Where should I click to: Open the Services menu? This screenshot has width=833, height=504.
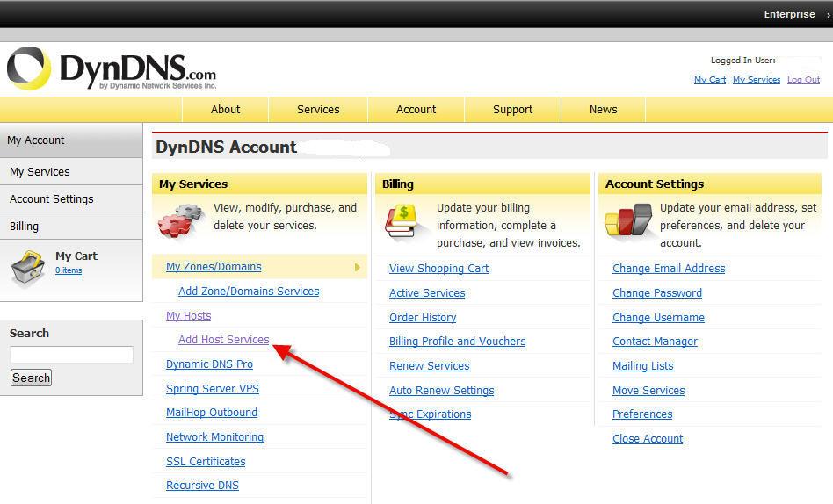pyautogui.click(x=318, y=110)
